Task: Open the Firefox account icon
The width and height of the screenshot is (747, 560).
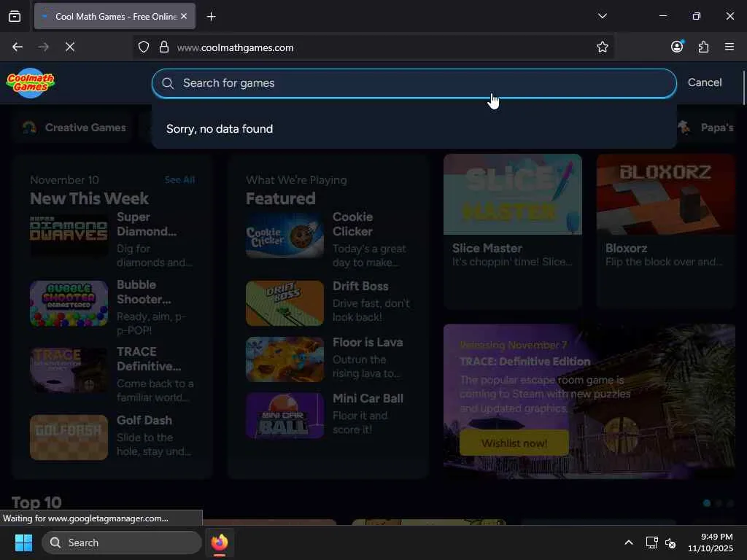Action: click(677, 46)
